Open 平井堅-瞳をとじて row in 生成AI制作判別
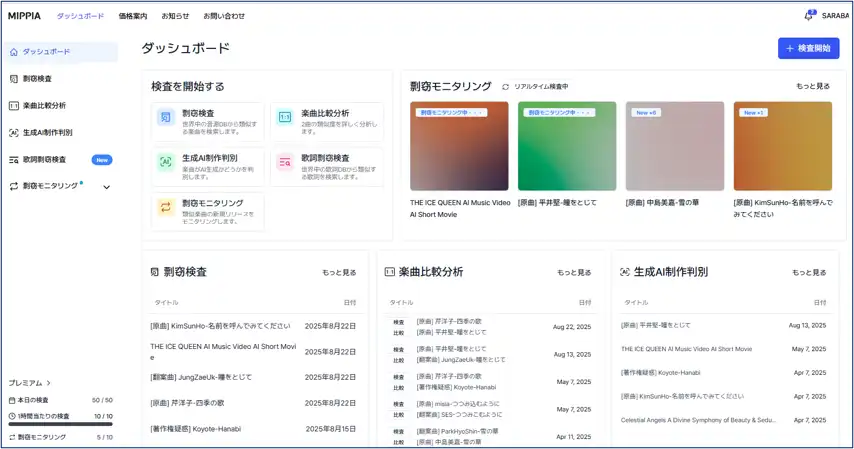 click(723, 325)
